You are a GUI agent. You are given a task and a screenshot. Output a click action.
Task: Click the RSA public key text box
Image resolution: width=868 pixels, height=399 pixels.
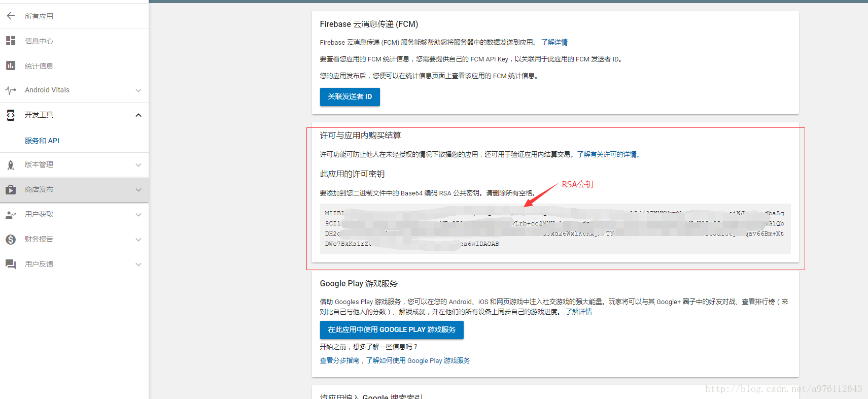coord(555,228)
